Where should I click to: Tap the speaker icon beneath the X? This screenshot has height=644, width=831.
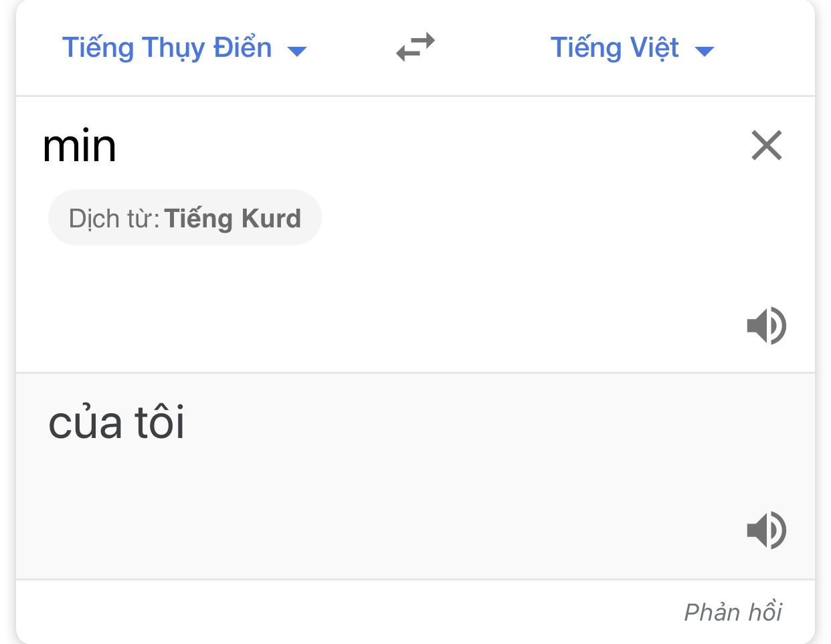point(766,326)
